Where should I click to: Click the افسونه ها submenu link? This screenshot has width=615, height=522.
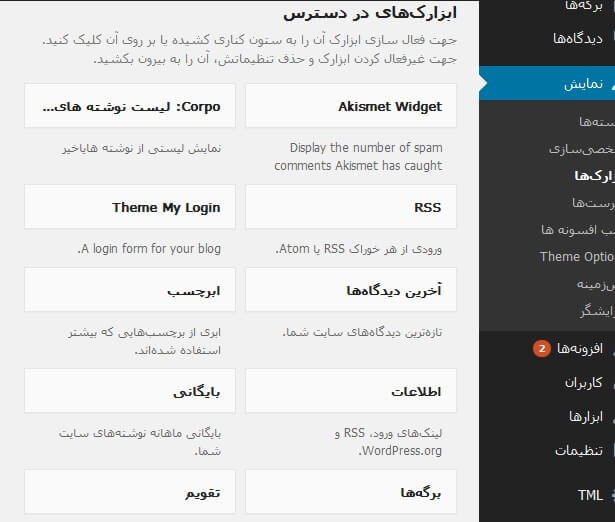(578, 230)
